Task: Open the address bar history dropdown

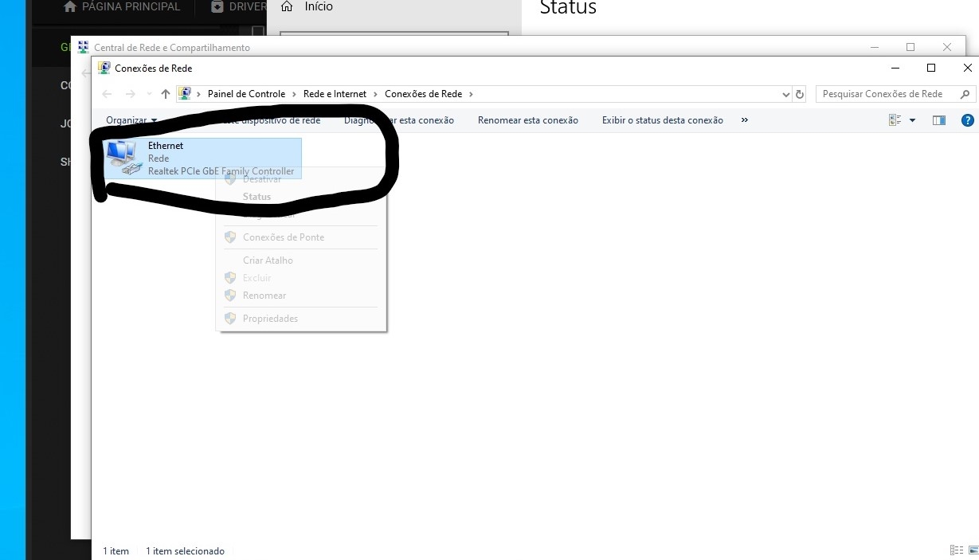Action: point(786,94)
